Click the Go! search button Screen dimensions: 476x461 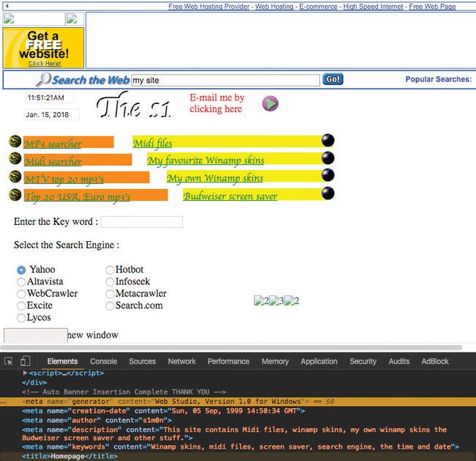[x=332, y=79]
